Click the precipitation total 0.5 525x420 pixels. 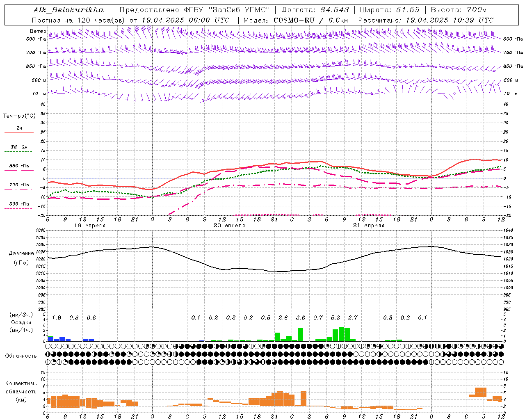pos(266,318)
